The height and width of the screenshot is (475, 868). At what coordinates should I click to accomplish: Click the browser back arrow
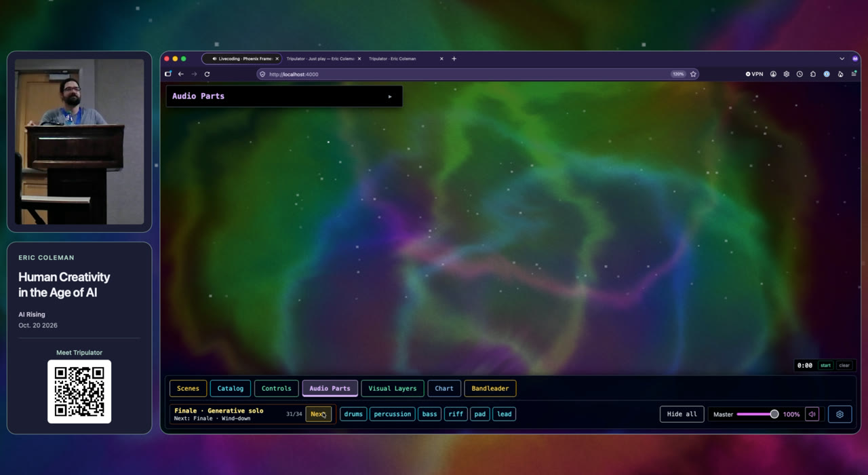[x=181, y=74]
